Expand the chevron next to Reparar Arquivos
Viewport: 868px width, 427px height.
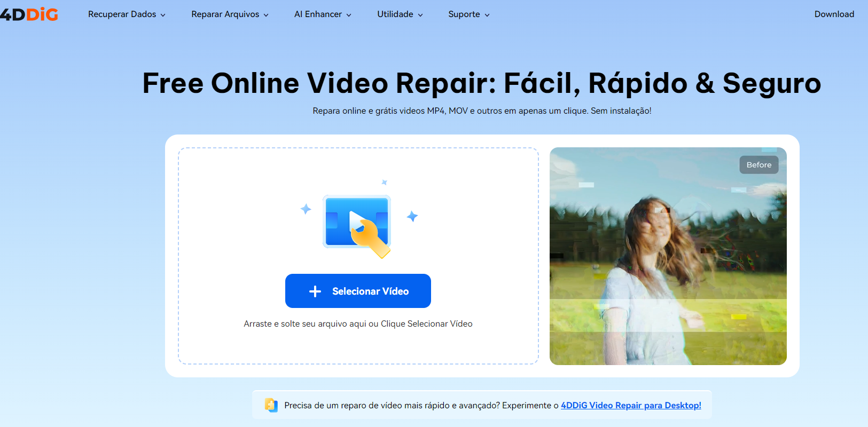(x=266, y=15)
